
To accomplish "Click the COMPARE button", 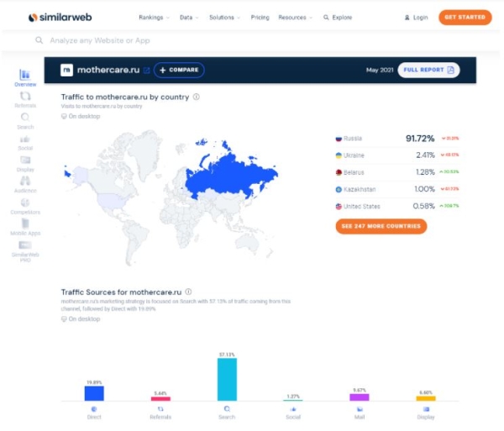I will [x=179, y=70].
